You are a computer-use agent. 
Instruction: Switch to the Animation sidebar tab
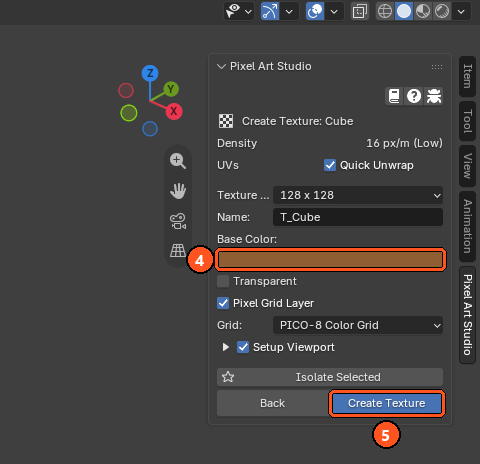pyautogui.click(x=467, y=227)
